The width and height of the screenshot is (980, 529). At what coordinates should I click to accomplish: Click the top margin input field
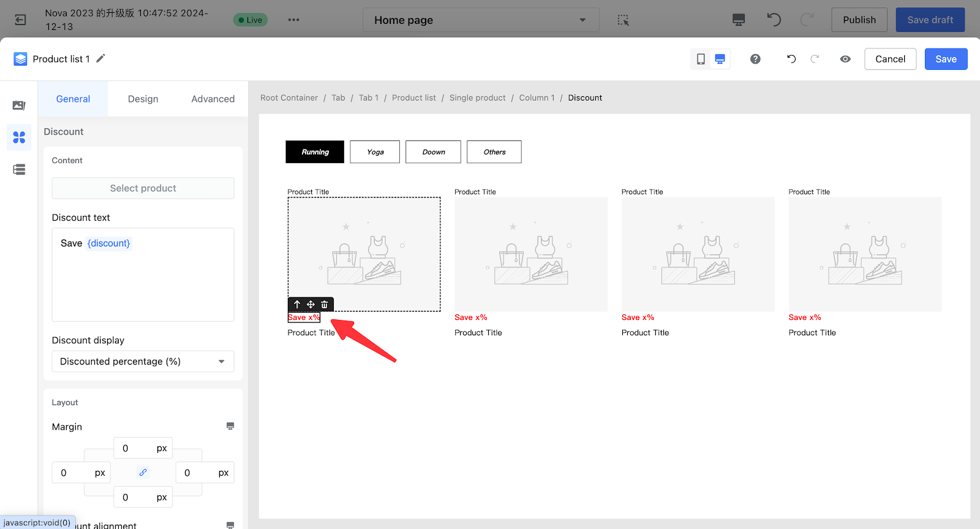point(135,448)
